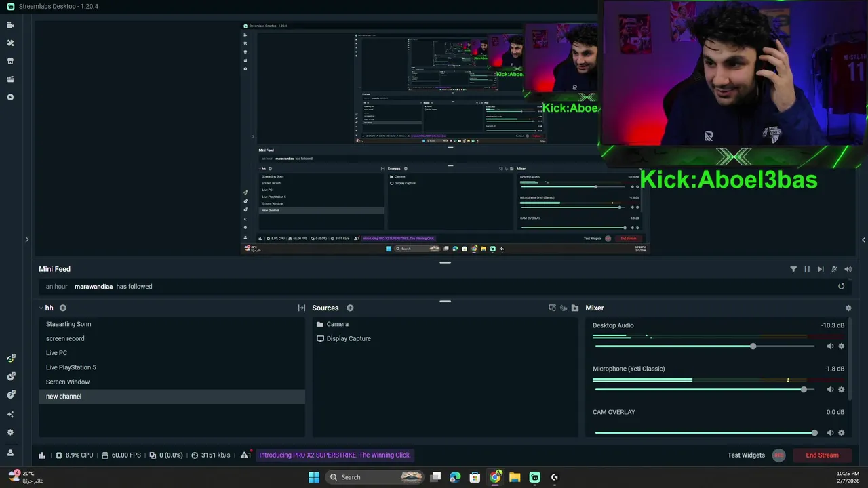Click Test Widgets button
The width and height of the screenshot is (868, 488).
[746, 455]
